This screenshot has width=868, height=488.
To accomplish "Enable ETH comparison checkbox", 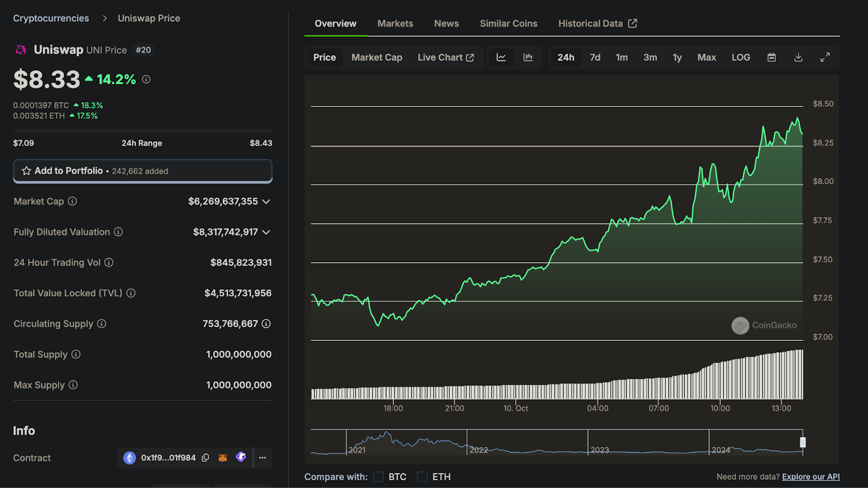I will click(422, 477).
